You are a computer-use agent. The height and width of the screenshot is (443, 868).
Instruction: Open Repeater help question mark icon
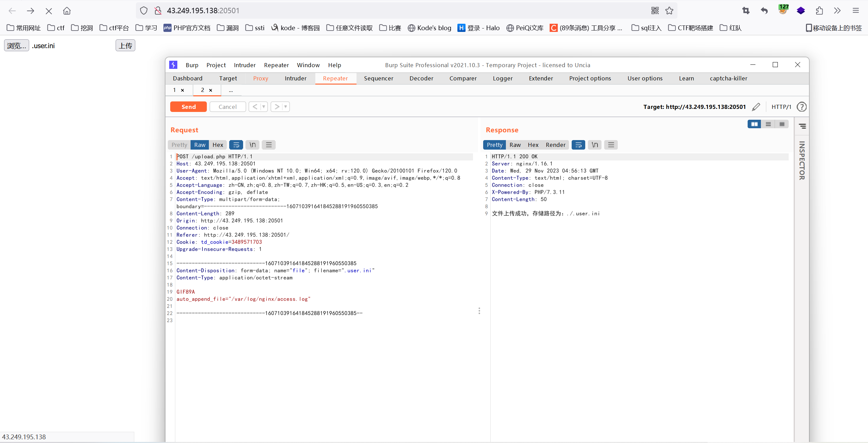(802, 107)
